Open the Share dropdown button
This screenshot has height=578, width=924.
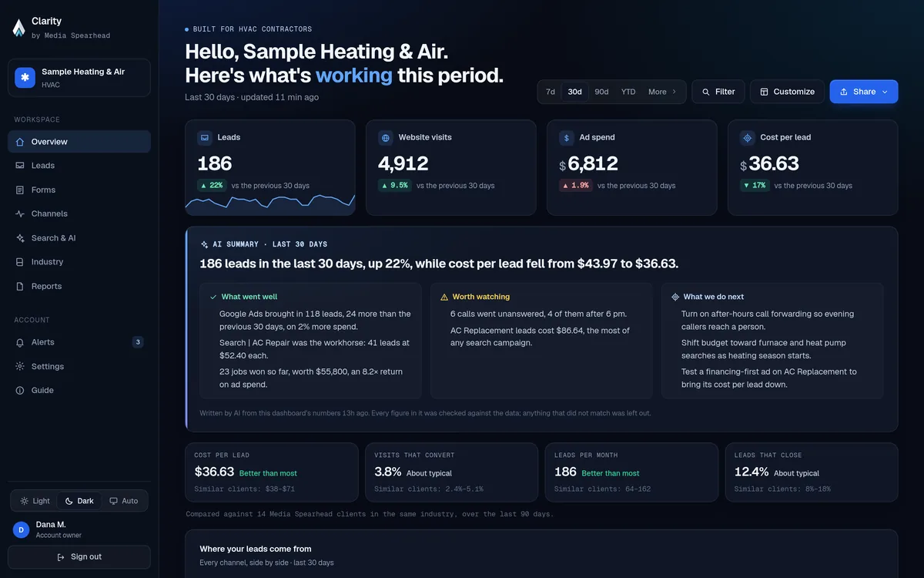click(864, 92)
